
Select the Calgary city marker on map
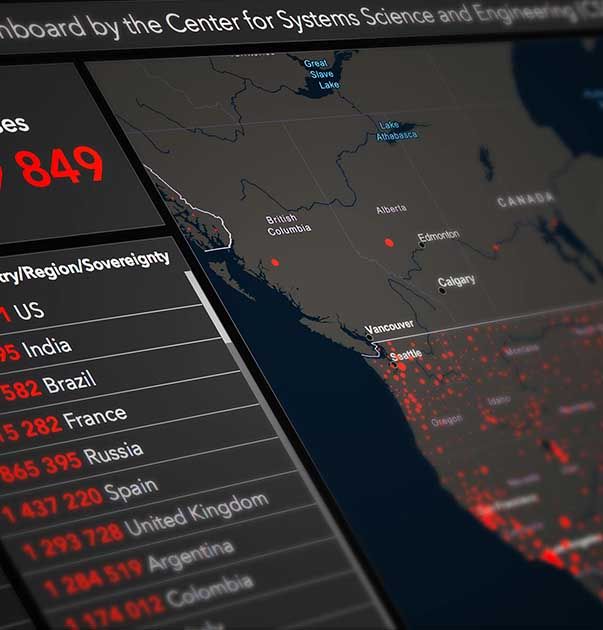coord(441,290)
